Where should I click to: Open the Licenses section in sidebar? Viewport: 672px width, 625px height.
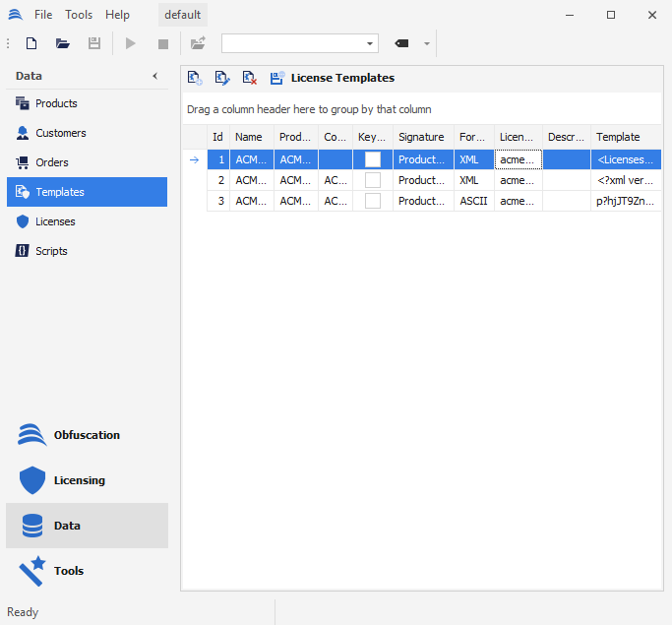[x=55, y=221]
